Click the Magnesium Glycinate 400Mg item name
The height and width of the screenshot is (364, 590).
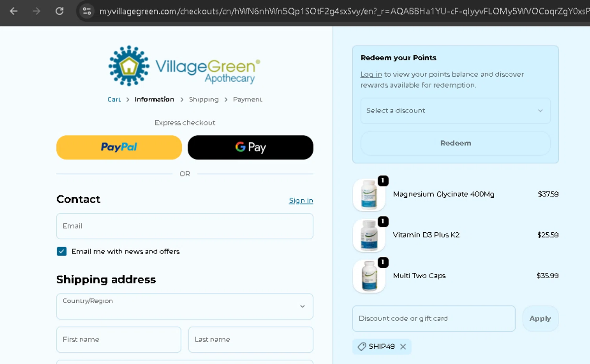tap(443, 194)
